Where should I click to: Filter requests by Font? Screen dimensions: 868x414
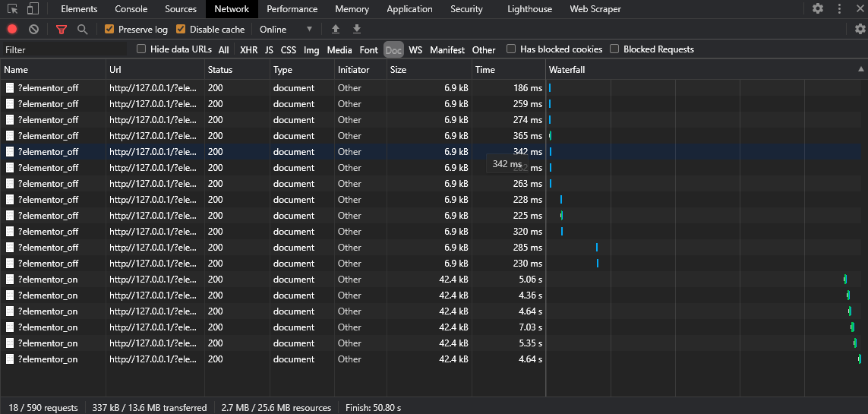[368, 50]
